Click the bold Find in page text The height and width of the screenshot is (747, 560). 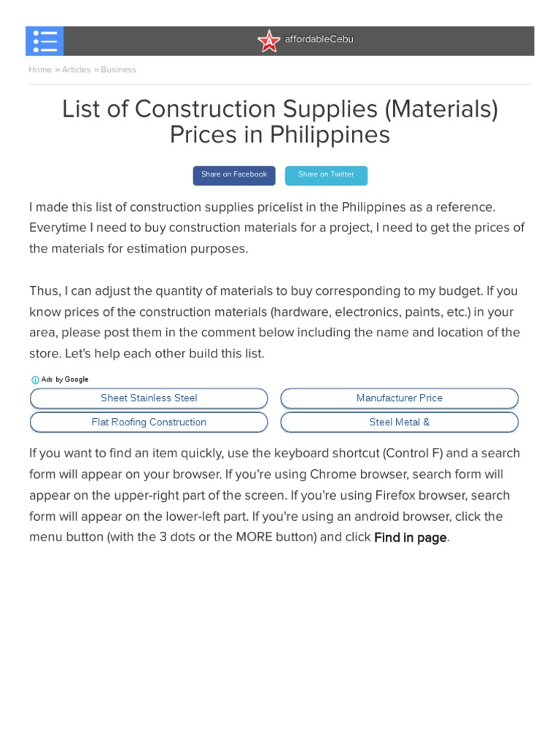click(x=410, y=538)
